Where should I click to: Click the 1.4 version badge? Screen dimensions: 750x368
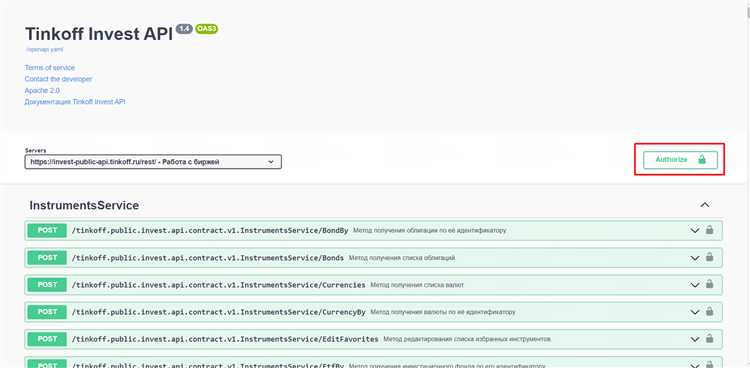(x=184, y=29)
